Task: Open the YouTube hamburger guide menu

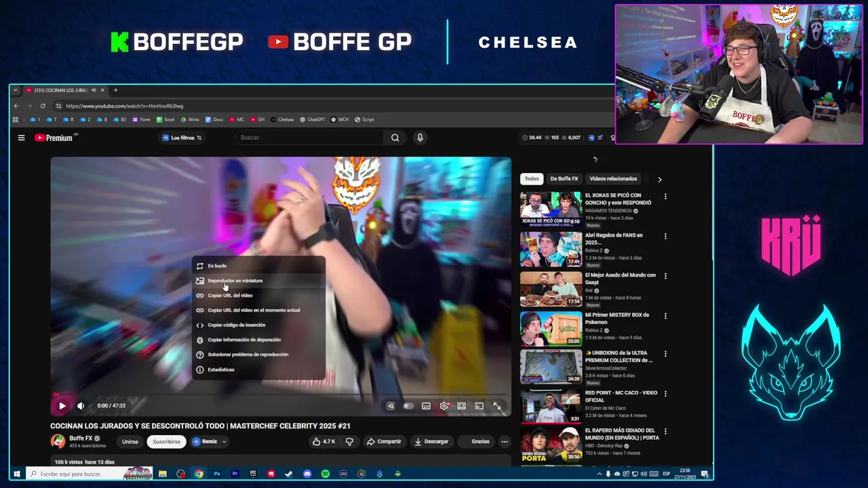Action: [x=21, y=138]
